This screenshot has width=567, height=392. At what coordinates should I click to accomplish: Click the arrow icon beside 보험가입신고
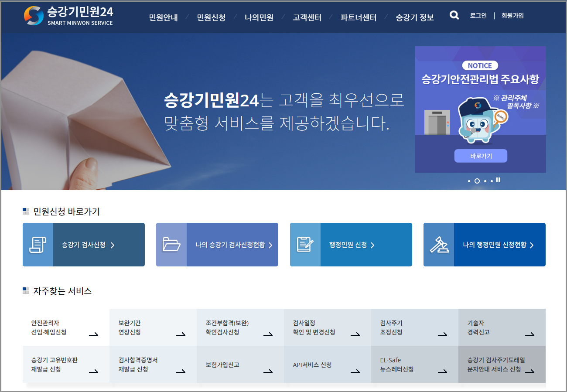tap(268, 371)
